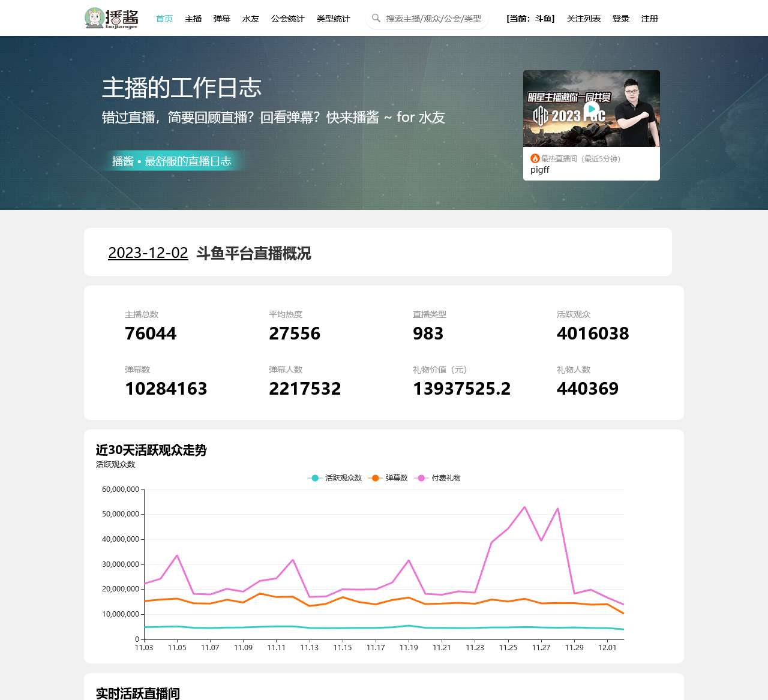Click the 直播类型 value 983
The height and width of the screenshot is (700, 768).
click(428, 334)
